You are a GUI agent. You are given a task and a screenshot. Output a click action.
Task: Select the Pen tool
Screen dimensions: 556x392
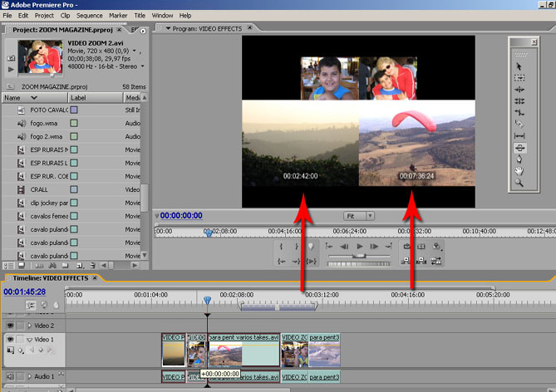[x=519, y=159]
